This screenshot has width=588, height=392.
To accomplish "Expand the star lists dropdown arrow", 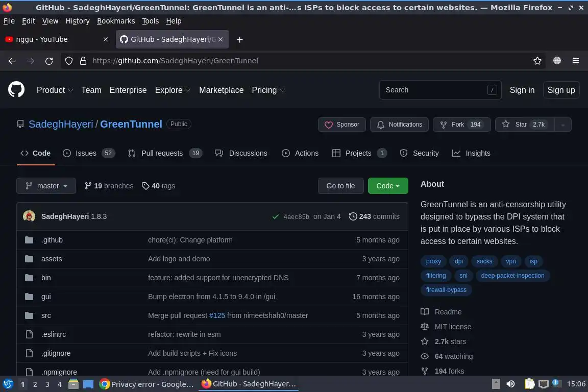I will (x=563, y=125).
